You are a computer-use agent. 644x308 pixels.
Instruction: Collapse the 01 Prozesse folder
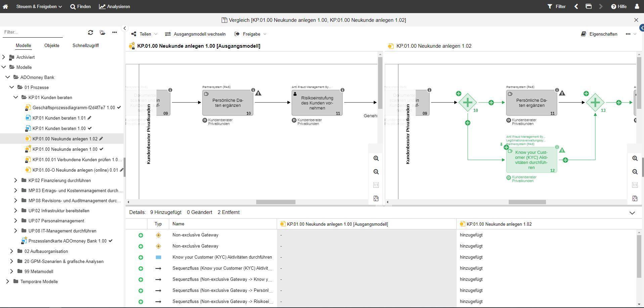(12, 87)
